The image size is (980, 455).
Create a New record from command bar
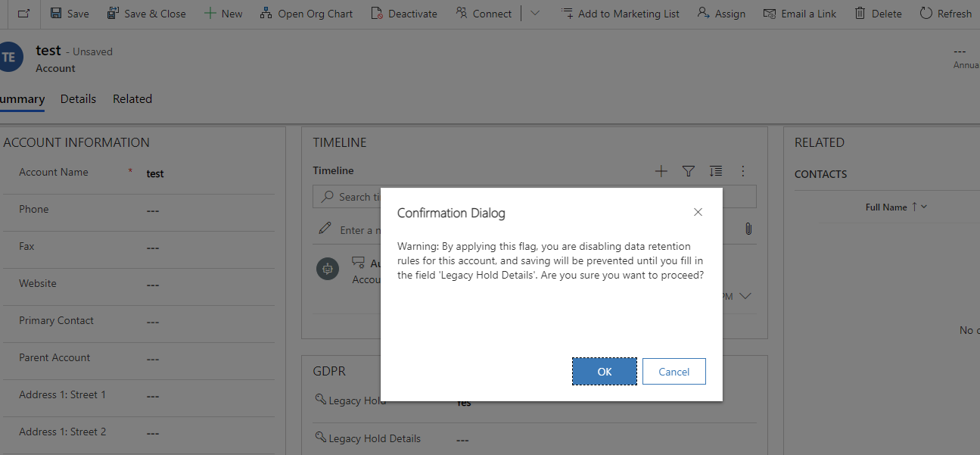click(x=223, y=14)
